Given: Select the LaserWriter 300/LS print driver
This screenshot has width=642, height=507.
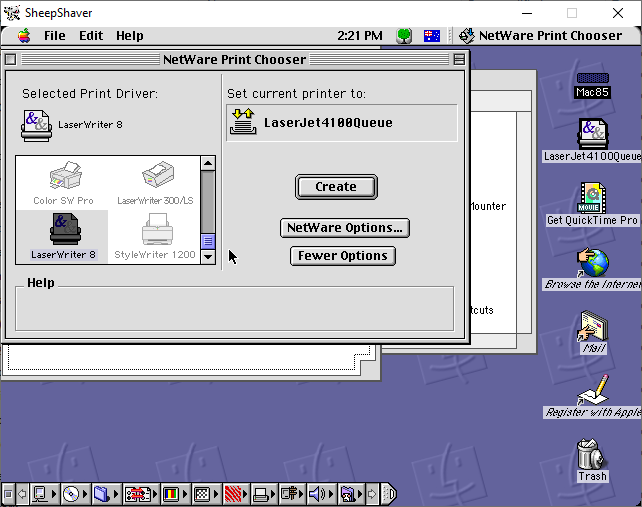Looking at the screenshot, I should tap(155, 183).
